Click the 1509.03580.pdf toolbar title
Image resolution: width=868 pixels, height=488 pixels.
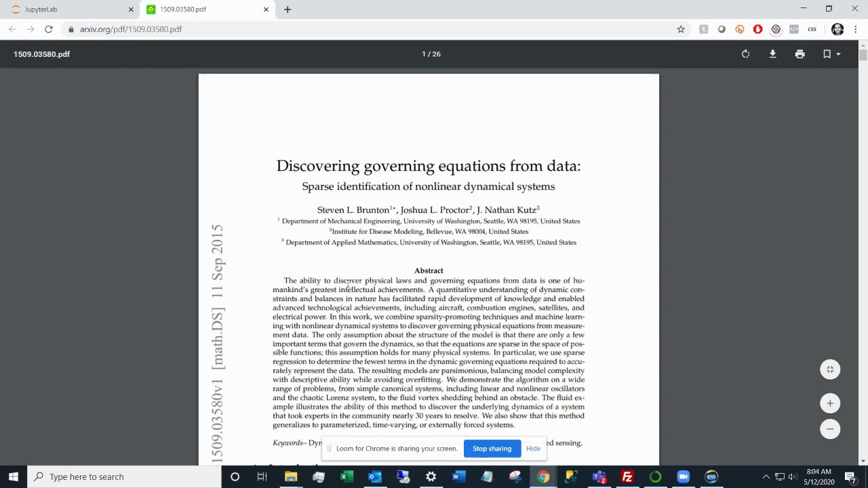[x=41, y=54]
